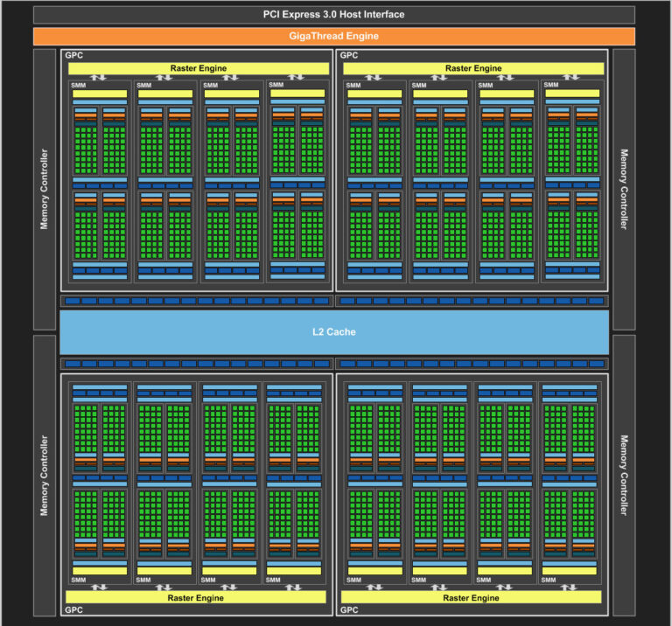Click the first SMM label in upper-left GPC
This screenshot has width=672, height=626.
coord(79,85)
